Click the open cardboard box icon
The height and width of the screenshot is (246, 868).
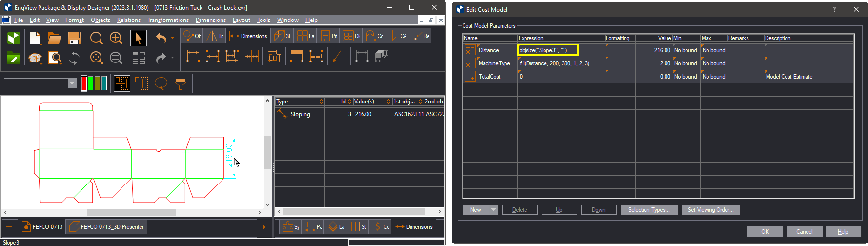click(x=35, y=58)
